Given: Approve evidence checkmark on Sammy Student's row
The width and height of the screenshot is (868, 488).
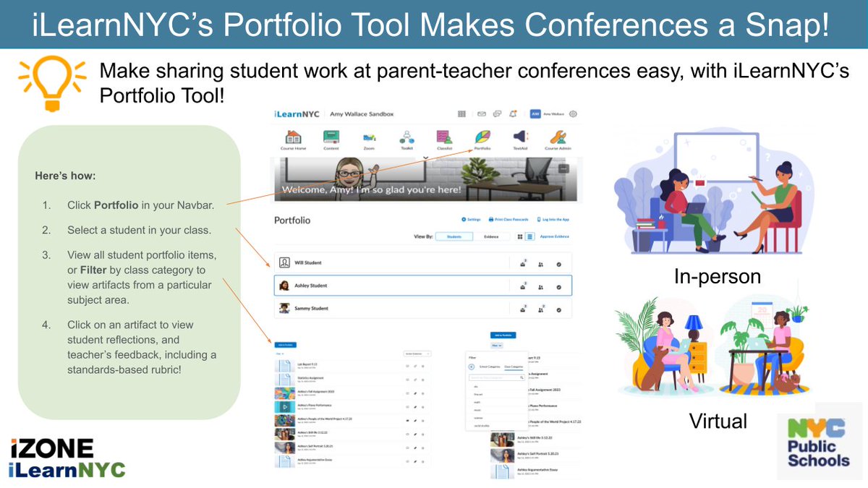Looking at the screenshot, I should click(x=558, y=308).
